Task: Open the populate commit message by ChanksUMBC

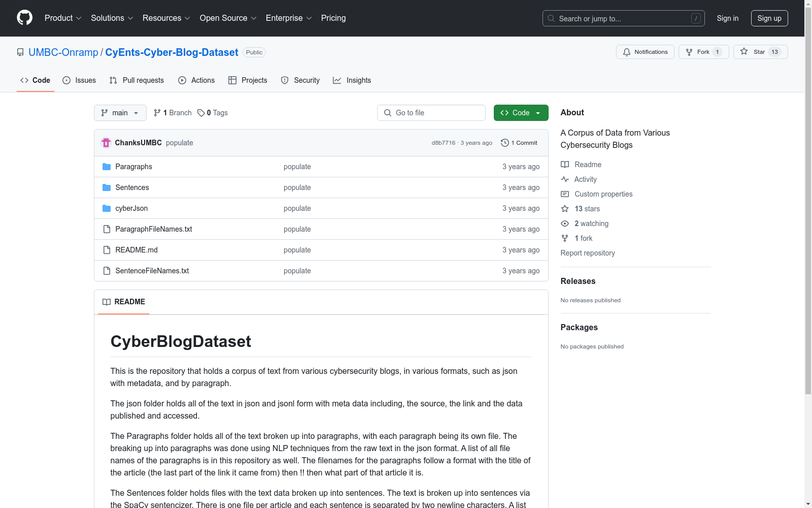Action: (180, 143)
